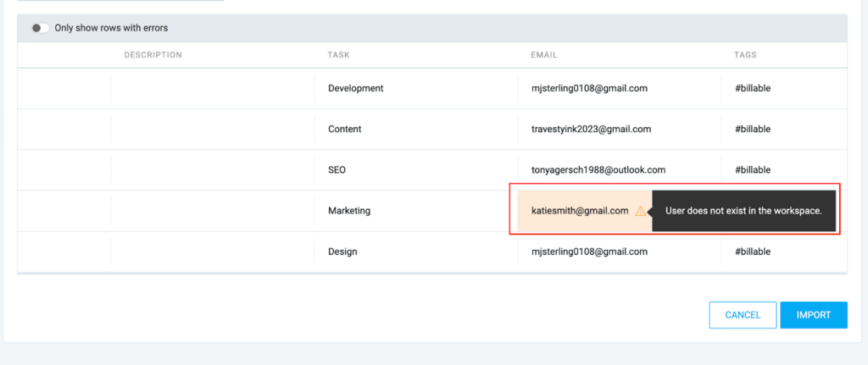Select the Content task cell
The image size is (868, 365).
(344, 129)
